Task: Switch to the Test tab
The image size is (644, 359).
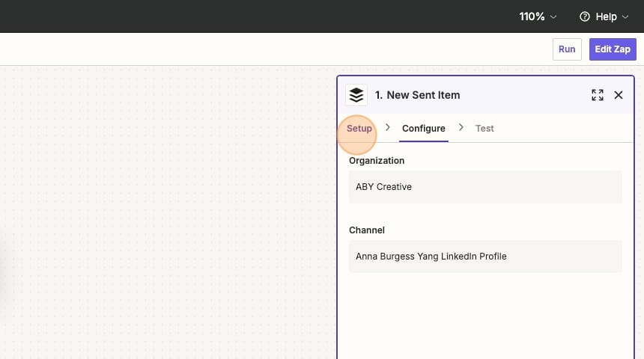Action: pos(484,129)
